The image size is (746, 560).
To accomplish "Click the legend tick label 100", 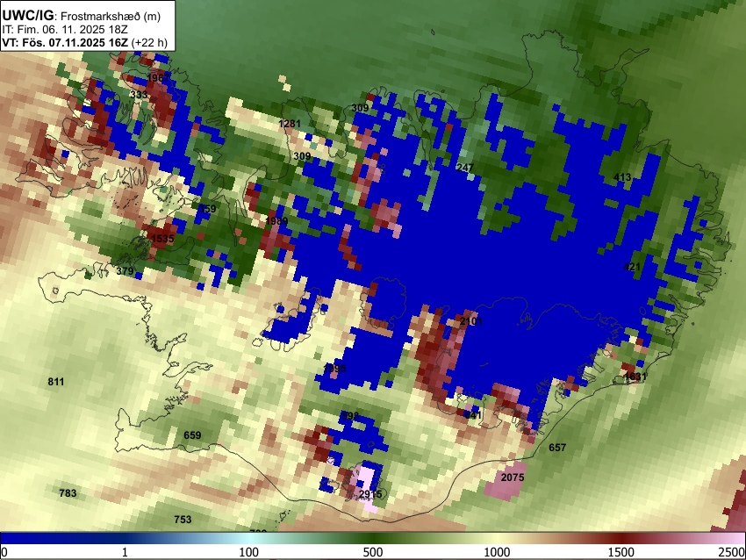I will (249, 552).
